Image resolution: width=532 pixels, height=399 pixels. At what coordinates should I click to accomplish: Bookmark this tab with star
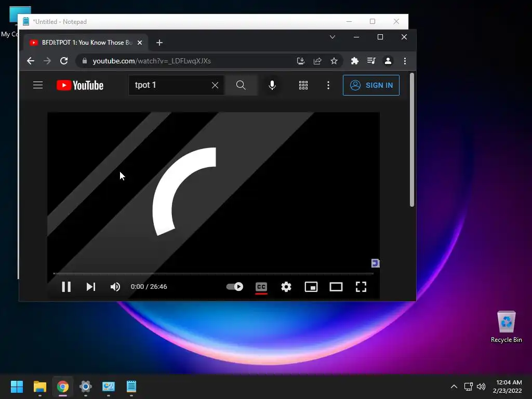point(334,61)
